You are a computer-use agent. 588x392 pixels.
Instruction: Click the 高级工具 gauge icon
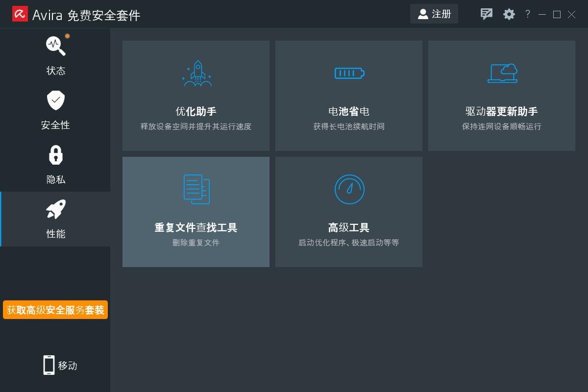pos(348,189)
